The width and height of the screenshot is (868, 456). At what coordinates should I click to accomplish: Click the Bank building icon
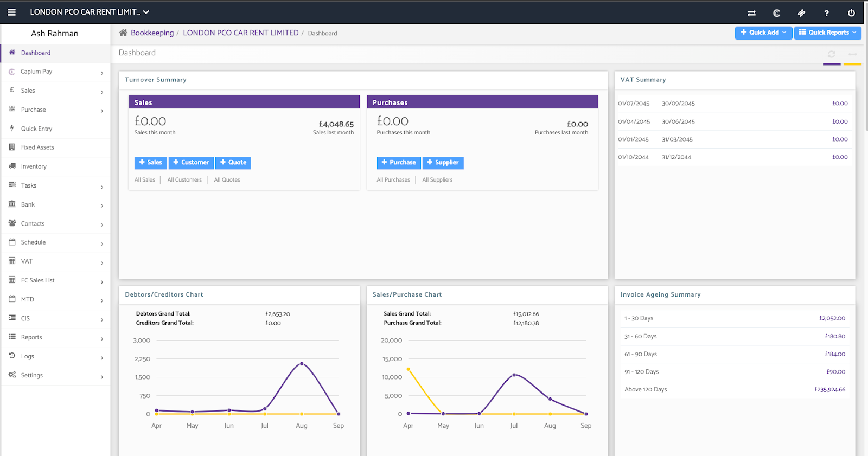(12, 204)
